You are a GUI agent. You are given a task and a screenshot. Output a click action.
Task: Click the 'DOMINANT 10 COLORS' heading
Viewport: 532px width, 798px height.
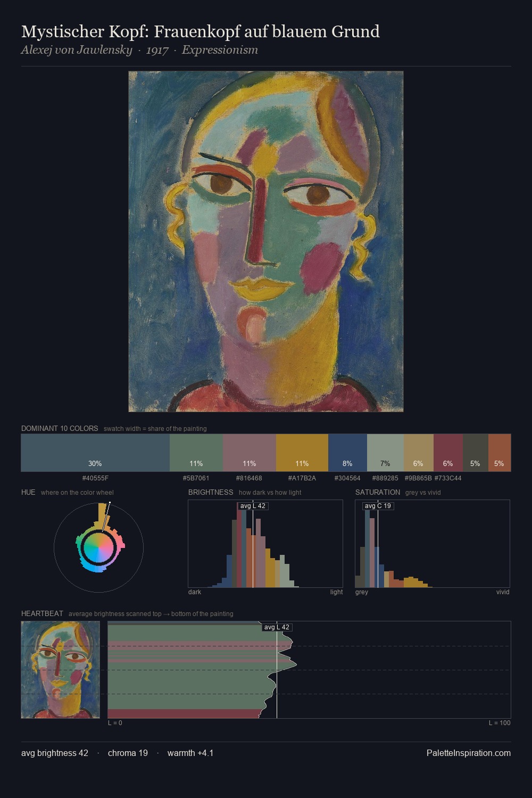click(x=60, y=428)
